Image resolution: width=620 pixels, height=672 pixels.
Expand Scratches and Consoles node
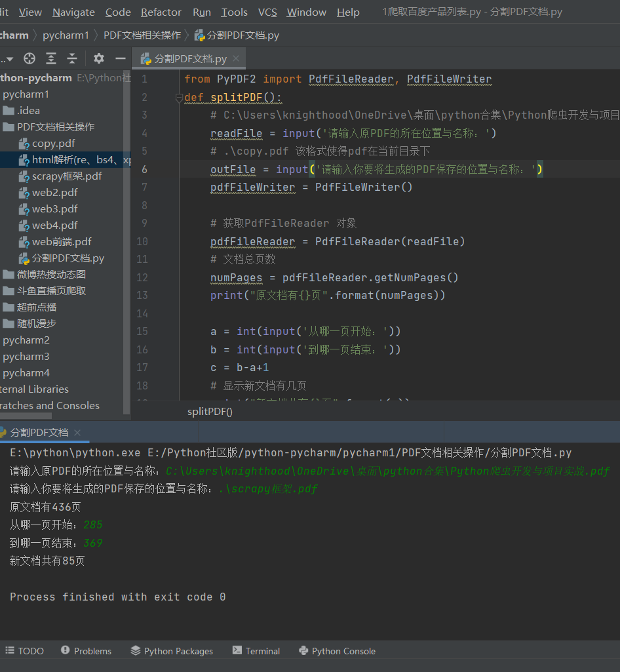point(39,405)
